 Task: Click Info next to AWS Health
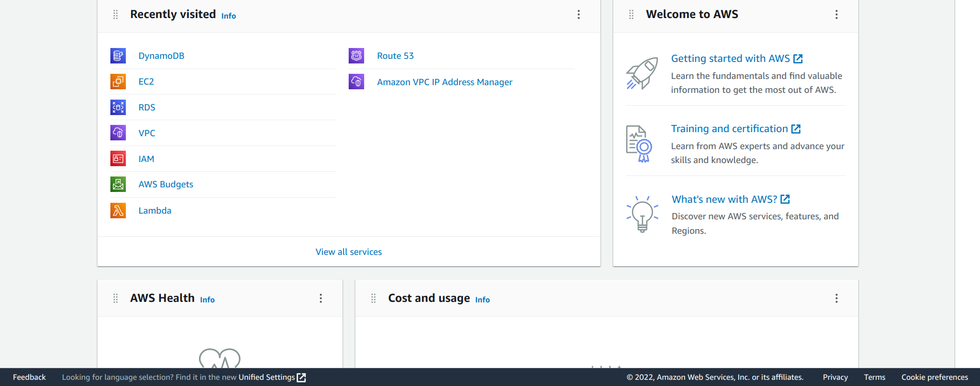pyautogui.click(x=207, y=300)
